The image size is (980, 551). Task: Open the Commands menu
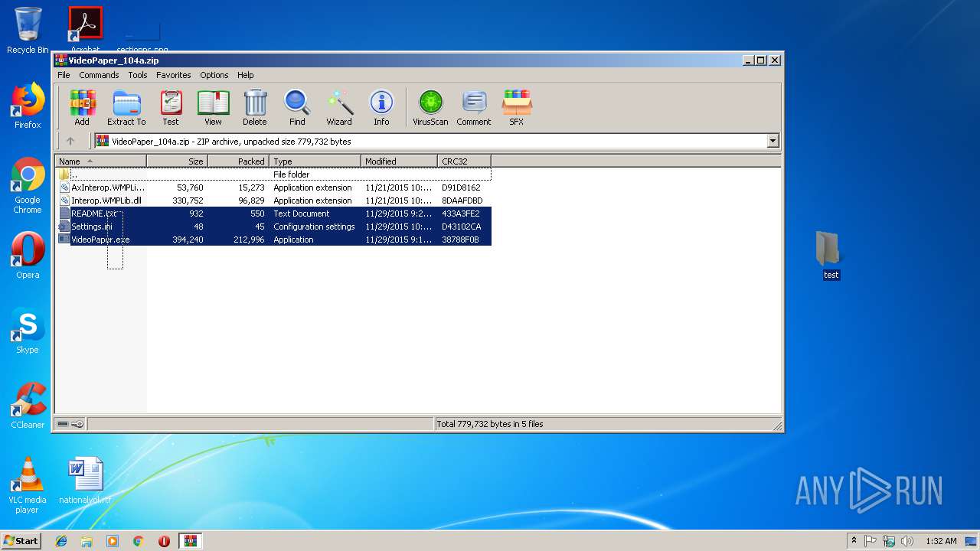[99, 75]
